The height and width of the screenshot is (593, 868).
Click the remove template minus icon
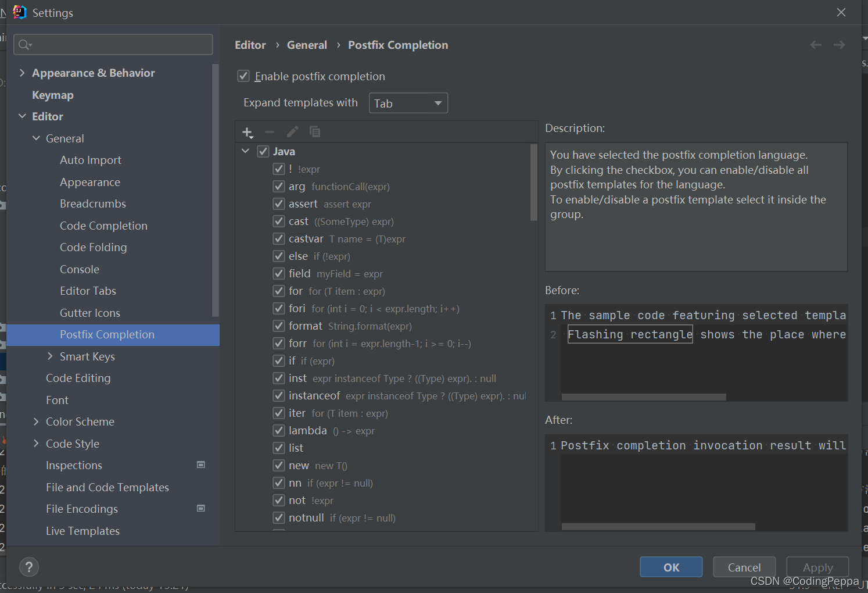[x=270, y=132]
